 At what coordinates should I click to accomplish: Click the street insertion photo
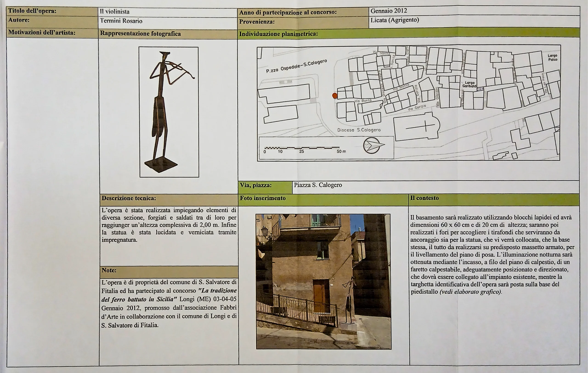323,281
